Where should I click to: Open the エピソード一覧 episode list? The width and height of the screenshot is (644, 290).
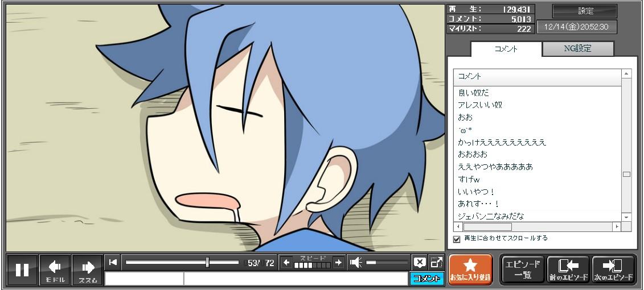pyautogui.click(x=522, y=269)
